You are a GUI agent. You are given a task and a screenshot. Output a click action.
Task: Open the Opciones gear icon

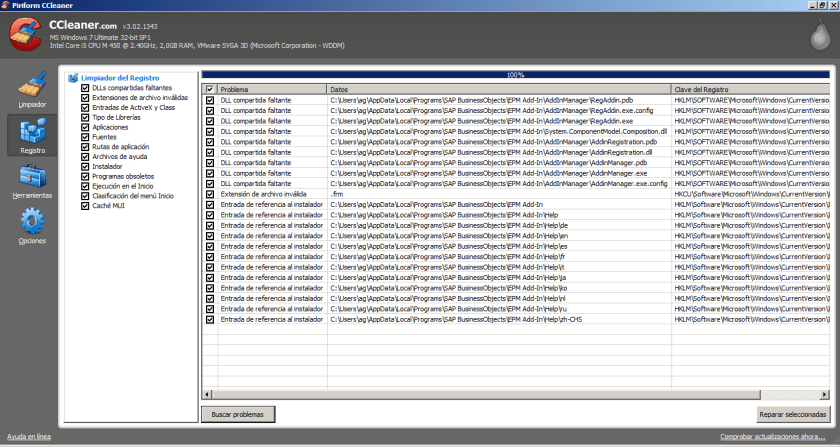coord(32,223)
